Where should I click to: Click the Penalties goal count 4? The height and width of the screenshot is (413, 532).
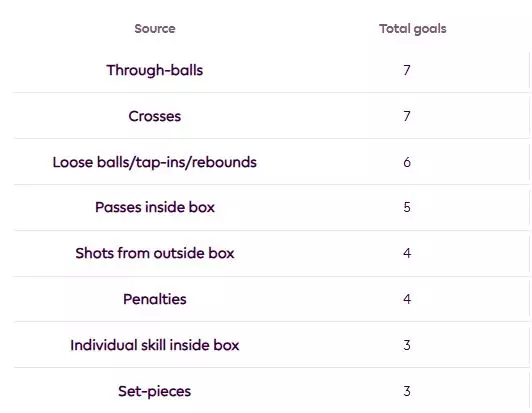click(407, 299)
